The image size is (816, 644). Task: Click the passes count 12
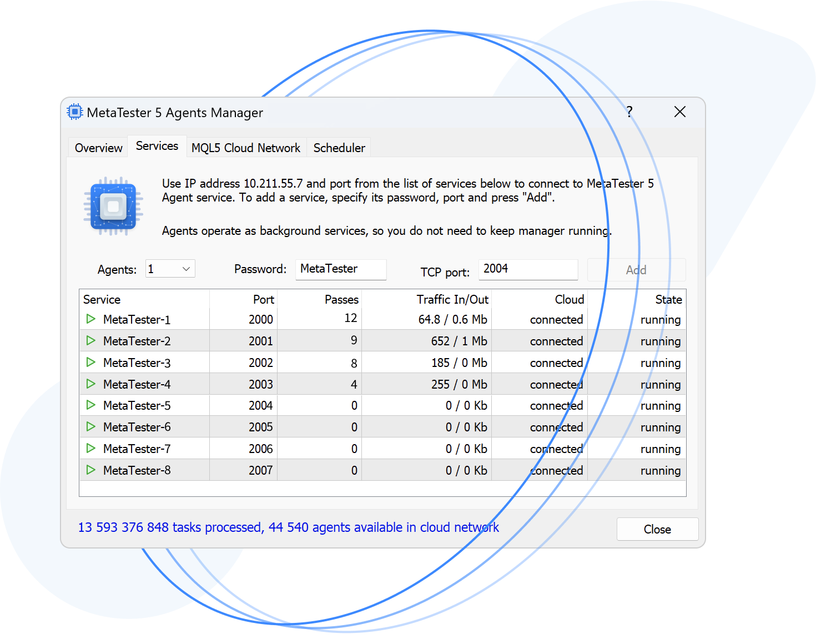coord(351,318)
